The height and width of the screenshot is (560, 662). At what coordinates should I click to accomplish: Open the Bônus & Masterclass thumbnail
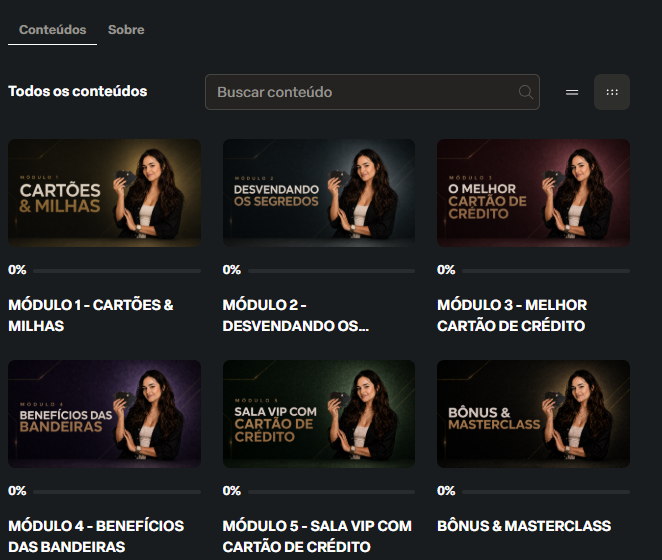point(533,414)
